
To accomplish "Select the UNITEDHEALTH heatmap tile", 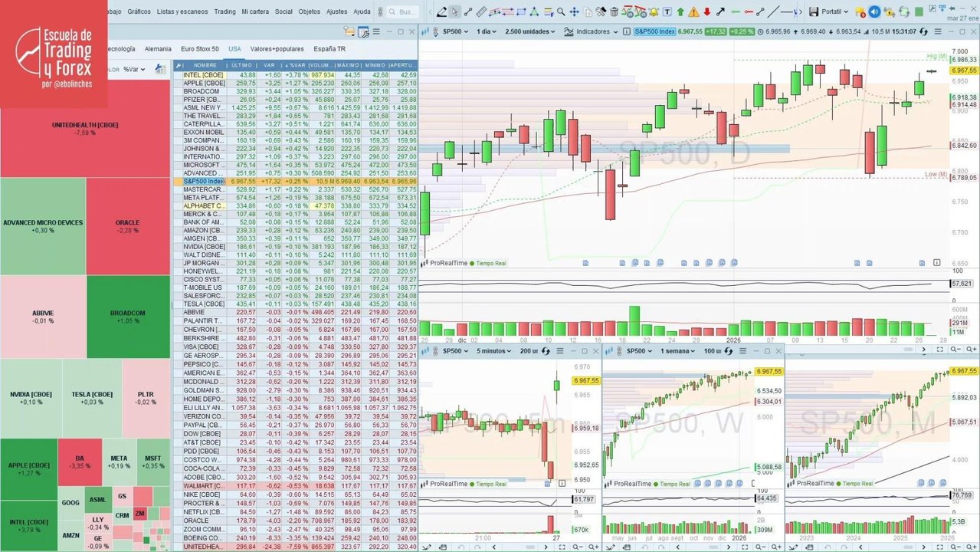I will [x=85, y=127].
